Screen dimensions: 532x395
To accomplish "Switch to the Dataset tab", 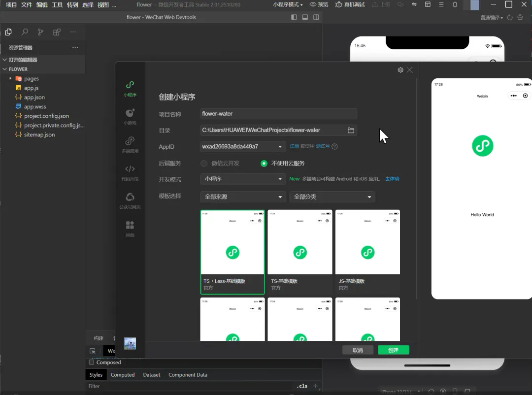I will click(x=151, y=375).
